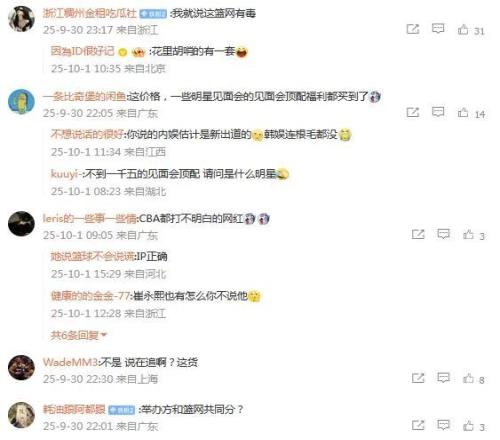Like the 闲鱼 comment with 14 likes
Image resolution: width=500 pixels, height=440 pixels.
[463, 113]
